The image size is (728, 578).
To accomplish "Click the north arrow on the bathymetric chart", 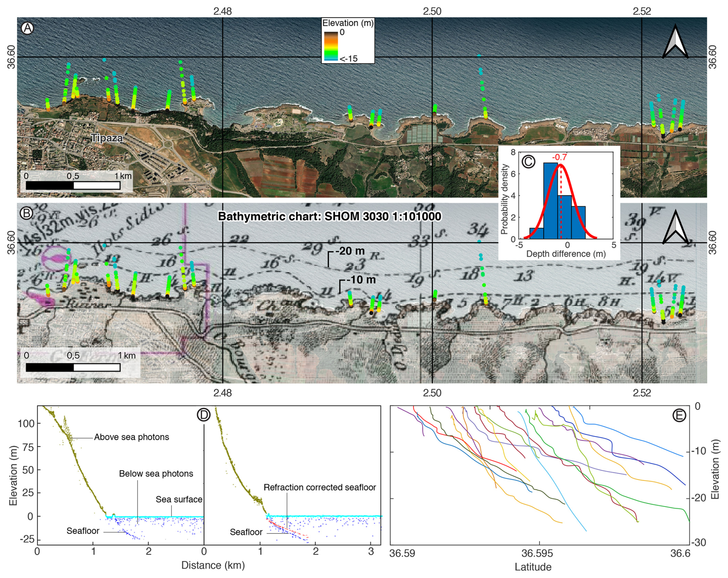I will (675, 228).
